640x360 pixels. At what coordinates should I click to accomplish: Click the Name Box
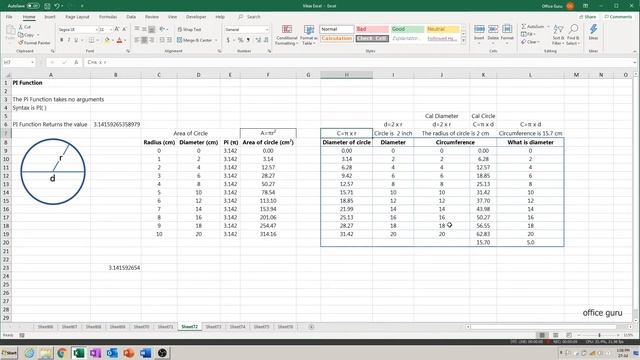pos(18,62)
